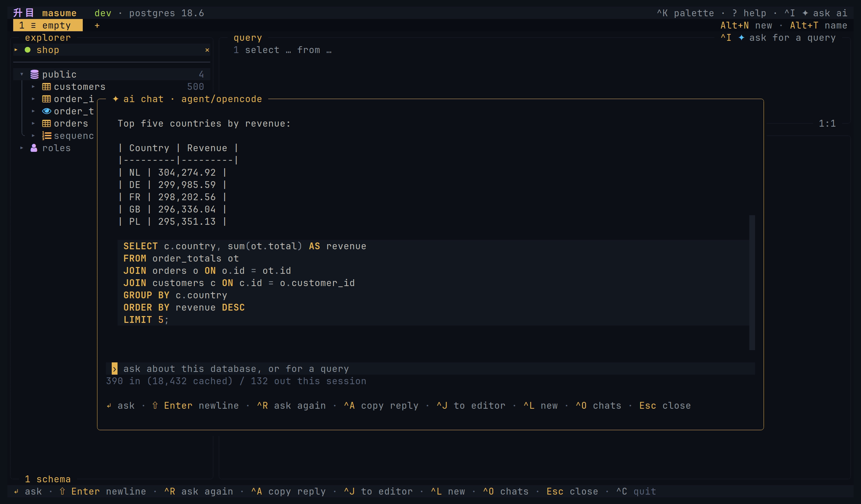Click the customers row count '500'
This screenshot has height=504, width=861.
195,87
